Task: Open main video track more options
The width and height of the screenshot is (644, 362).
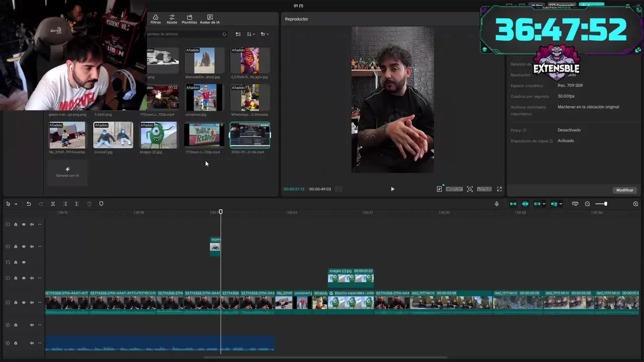Action: tap(40, 303)
